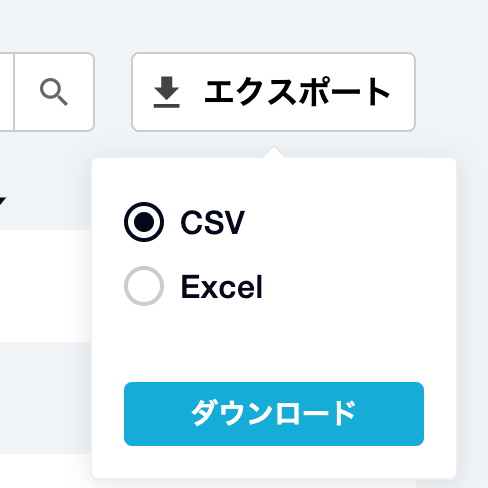Click the gray table row below the white row

coord(45,398)
